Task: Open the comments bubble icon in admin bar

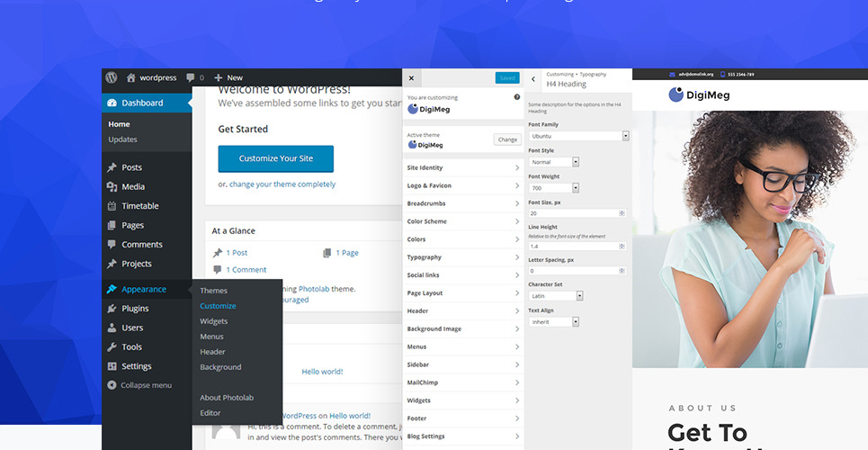Action: coord(191,77)
